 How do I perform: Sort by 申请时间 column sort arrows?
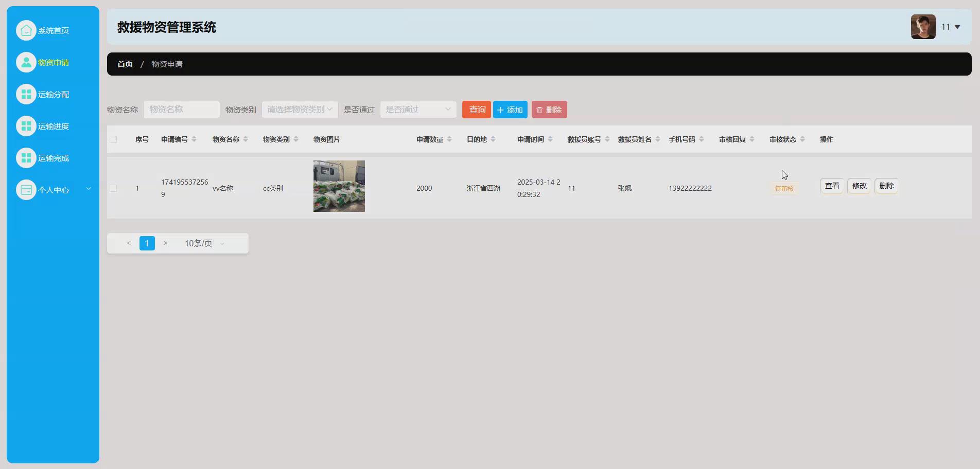coord(550,139)
